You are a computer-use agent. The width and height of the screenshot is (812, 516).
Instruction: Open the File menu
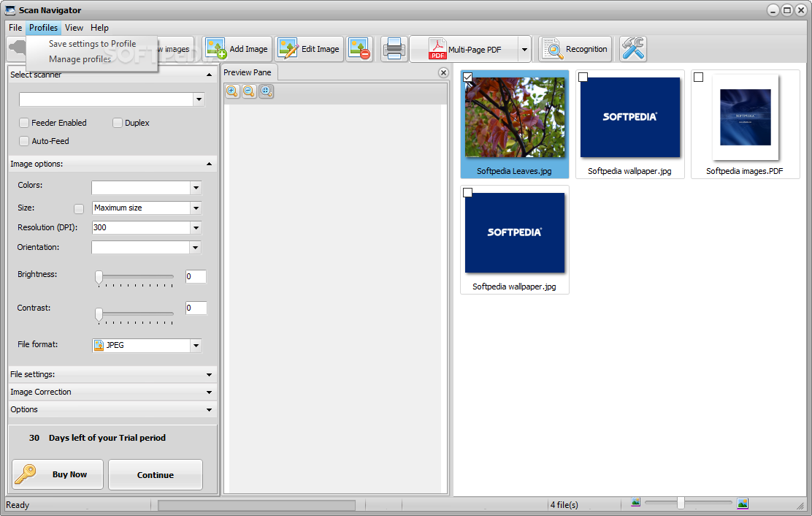click(x=15, y=28)
